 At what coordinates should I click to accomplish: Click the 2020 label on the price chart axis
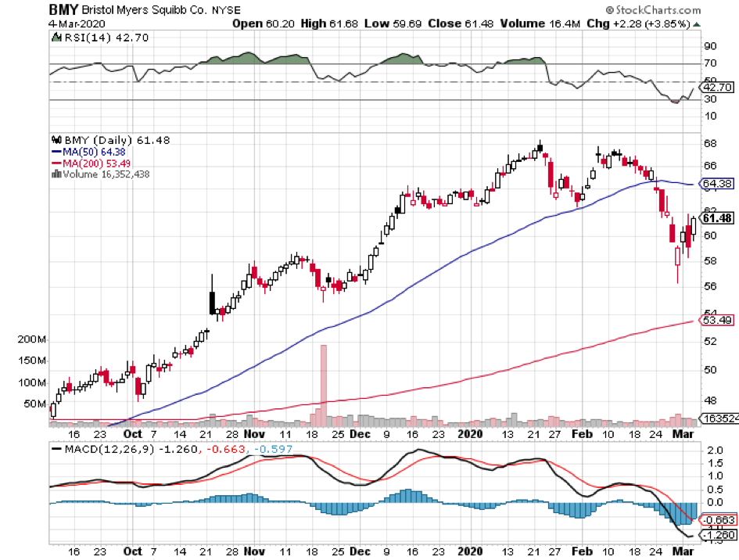point(470,433)
